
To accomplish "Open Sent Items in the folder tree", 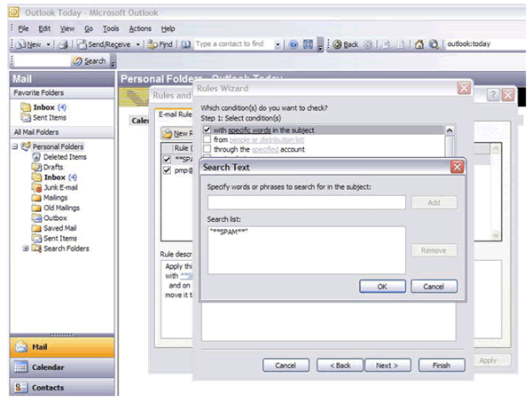I will click(x=55, y=239).
